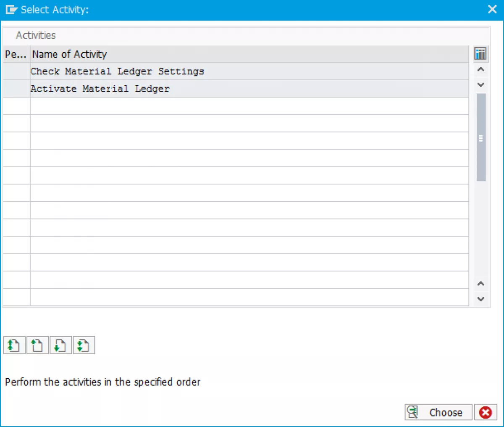
Task: Jump to first page icon
Action: point(14,345)
